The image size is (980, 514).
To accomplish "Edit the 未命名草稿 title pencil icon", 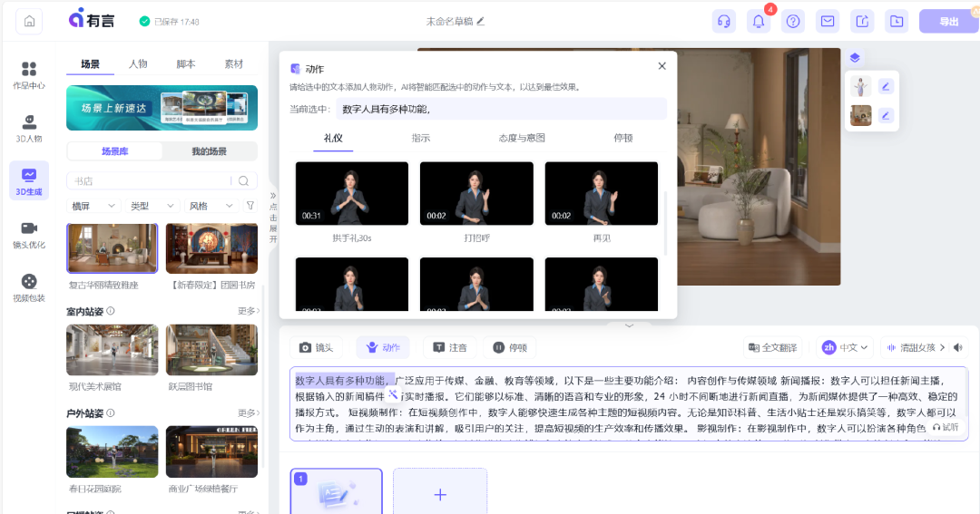I will (x=481, y=21).
